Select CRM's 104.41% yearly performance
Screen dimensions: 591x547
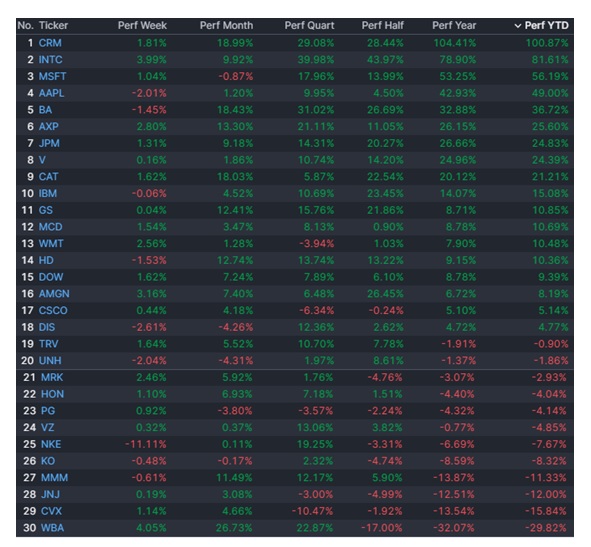pos(455,43)
